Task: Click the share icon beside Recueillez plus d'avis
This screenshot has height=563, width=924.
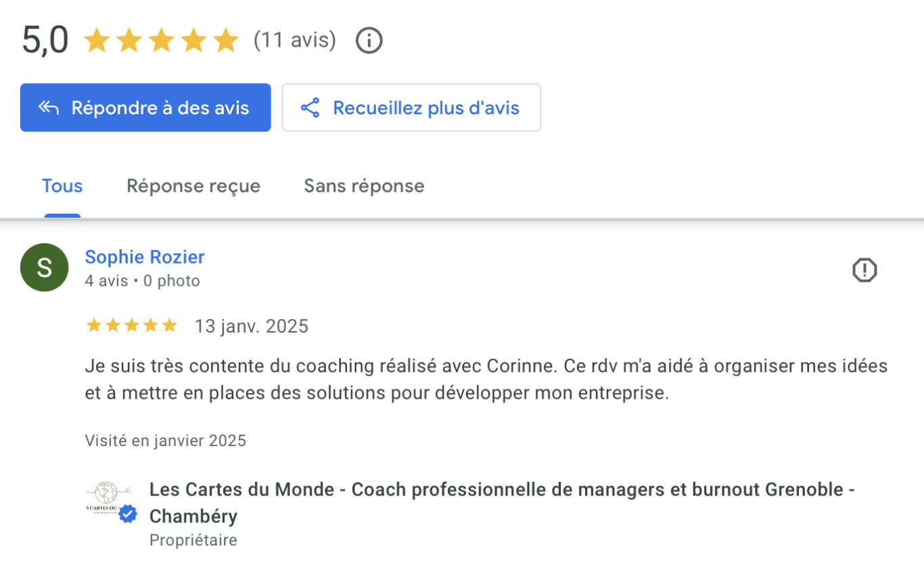Action: coord(310,107)
